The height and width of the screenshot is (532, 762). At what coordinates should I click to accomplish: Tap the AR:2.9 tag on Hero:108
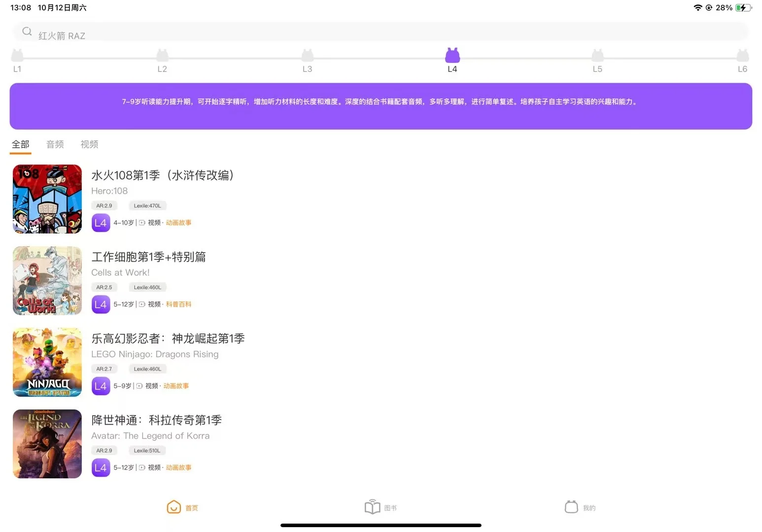pyautogui.click(x=104, y=205)
